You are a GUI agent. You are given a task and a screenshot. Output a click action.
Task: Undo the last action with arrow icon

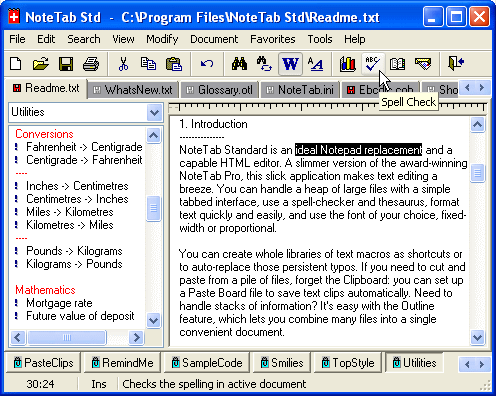tap(207, 64)
